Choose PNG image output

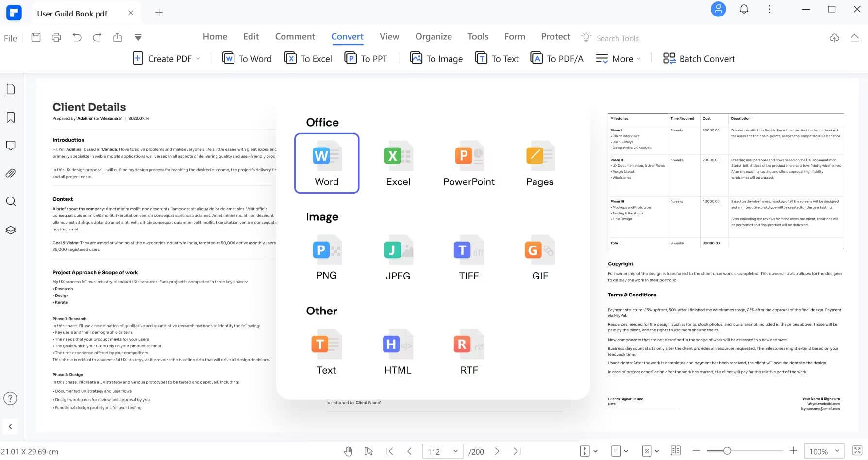(326, 258)
